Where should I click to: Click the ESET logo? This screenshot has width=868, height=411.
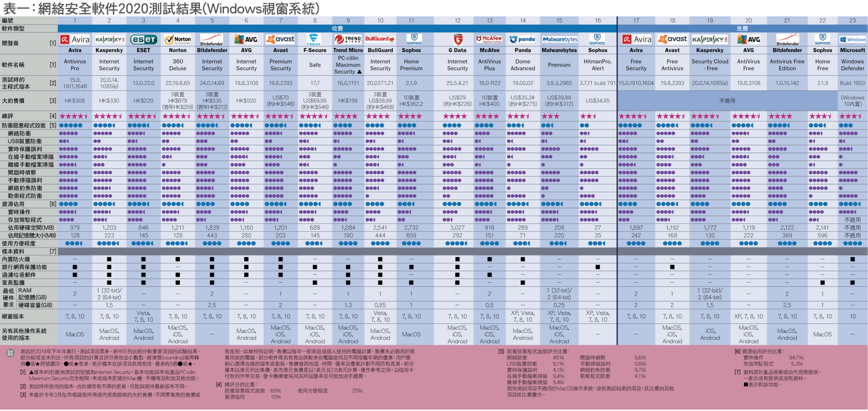144,40
